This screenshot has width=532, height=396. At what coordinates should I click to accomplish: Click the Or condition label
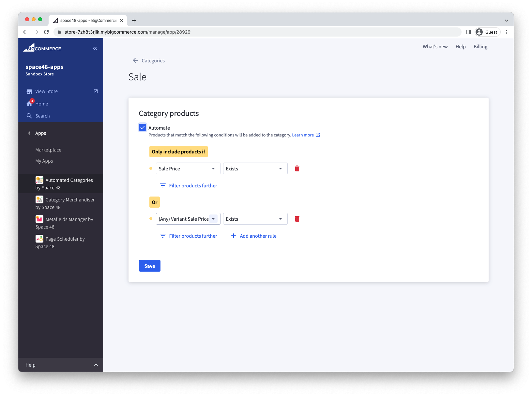click(x=155, y=202)
